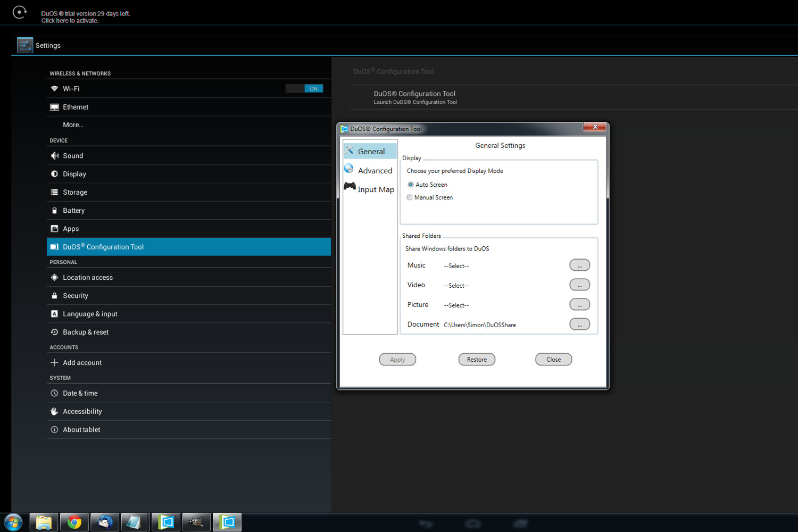Image resolution: width=798 pixels, height=532 pixels.
Task: Open Location access via target icon
Action: tap(54, 278)
